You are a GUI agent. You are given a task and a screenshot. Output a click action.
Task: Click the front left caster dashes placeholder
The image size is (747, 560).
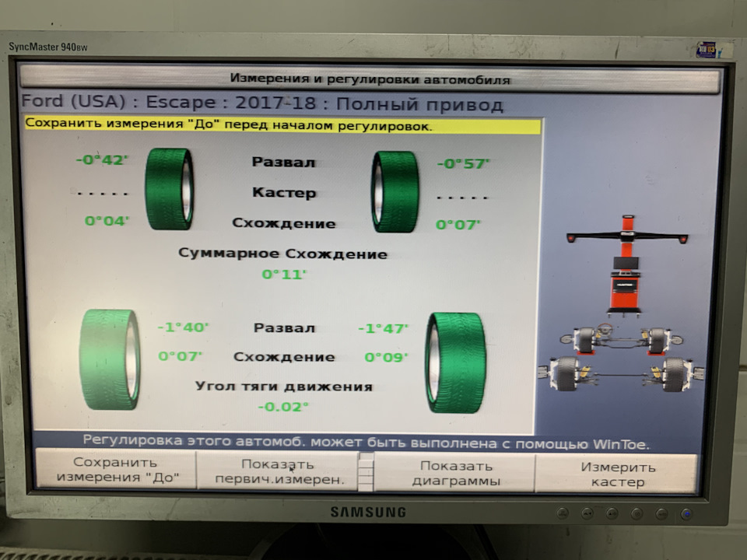pos(103,194)
